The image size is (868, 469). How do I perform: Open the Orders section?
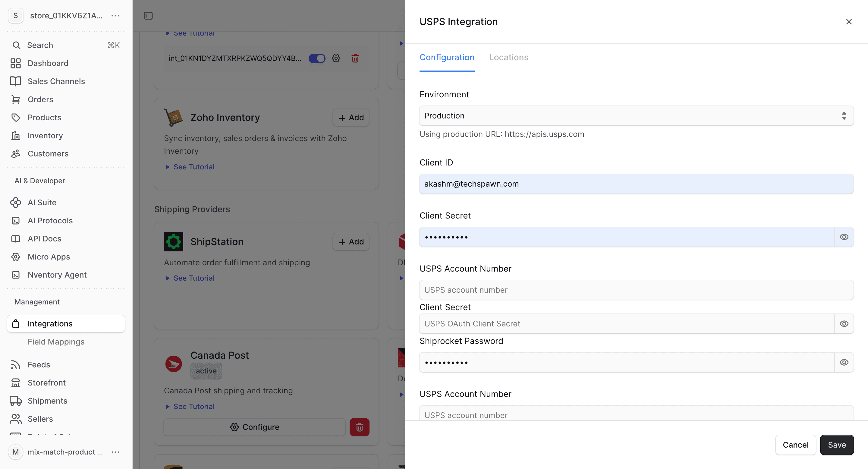tap(66, 99)
